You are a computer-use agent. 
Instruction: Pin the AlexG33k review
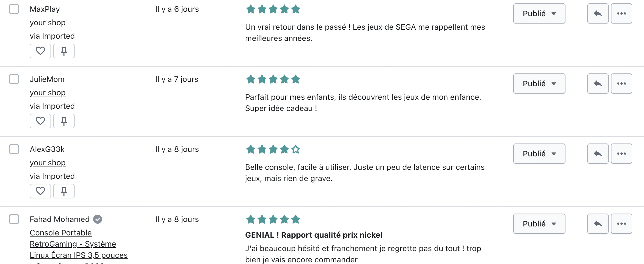(64, 191)
